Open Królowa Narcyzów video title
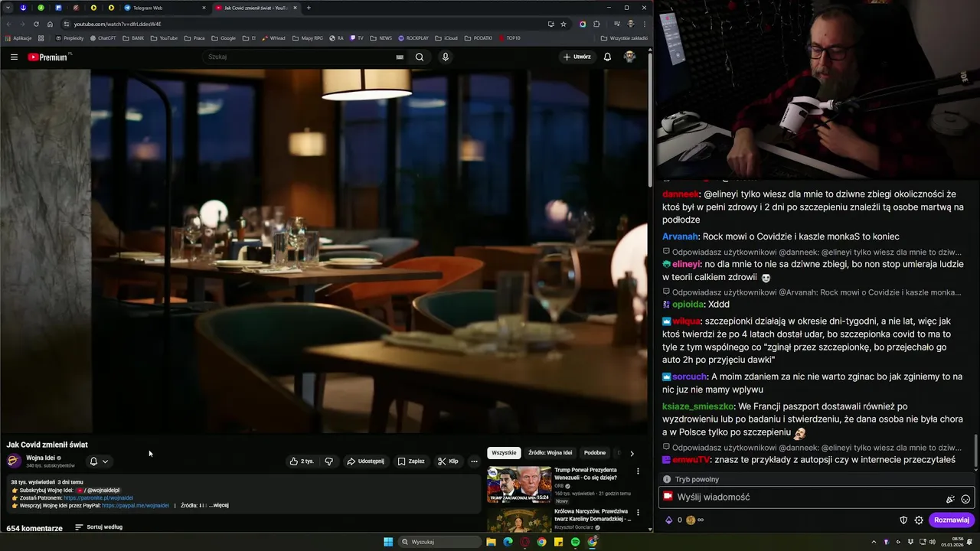This screenshot has height=551, width=980. click(591, 515)
